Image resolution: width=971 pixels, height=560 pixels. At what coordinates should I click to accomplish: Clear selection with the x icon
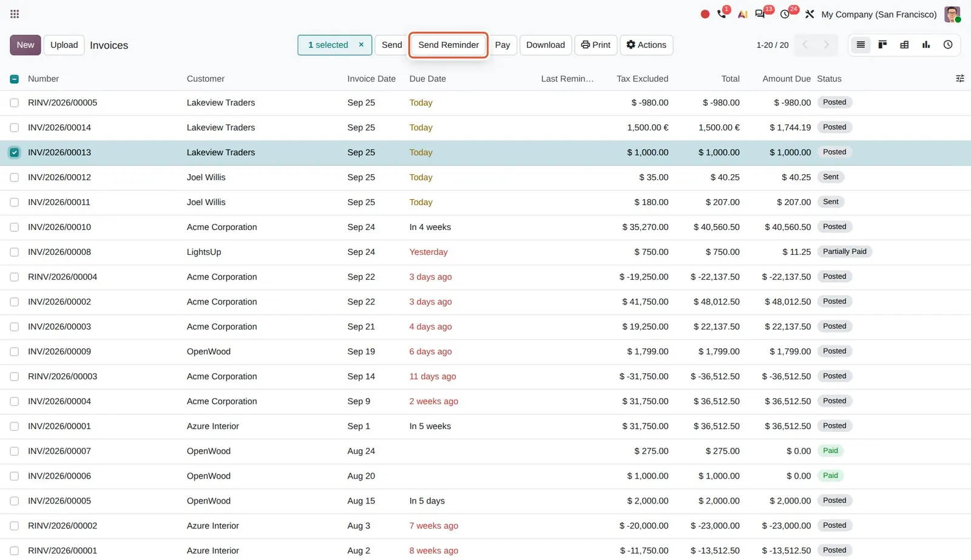(x=361, y=44)
